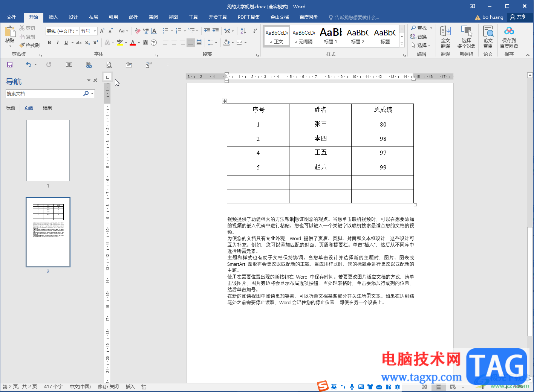Click the 剪切 (Cut) button

click(x=27, y=28)
